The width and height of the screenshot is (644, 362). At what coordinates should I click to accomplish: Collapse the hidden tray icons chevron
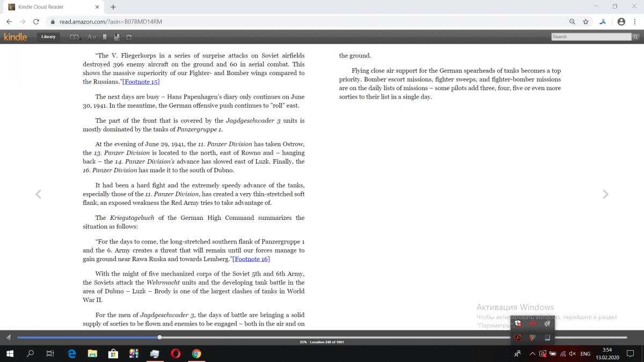[532, 354]
